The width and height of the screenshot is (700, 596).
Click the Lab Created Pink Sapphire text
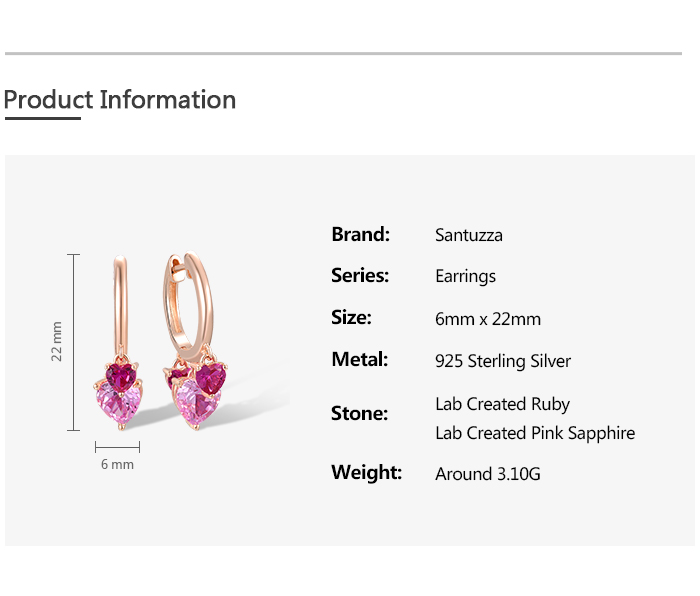pos(535,433)
